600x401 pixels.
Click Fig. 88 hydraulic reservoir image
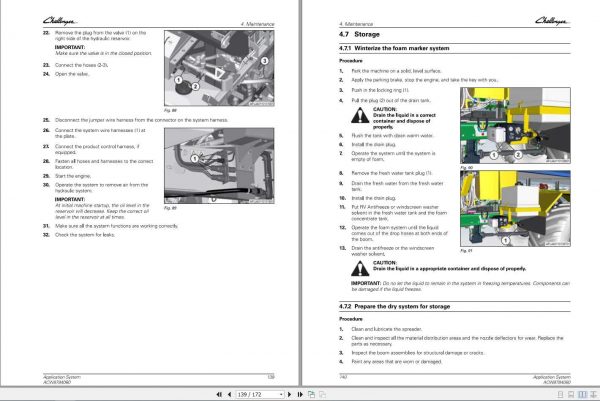coord(219,68)
